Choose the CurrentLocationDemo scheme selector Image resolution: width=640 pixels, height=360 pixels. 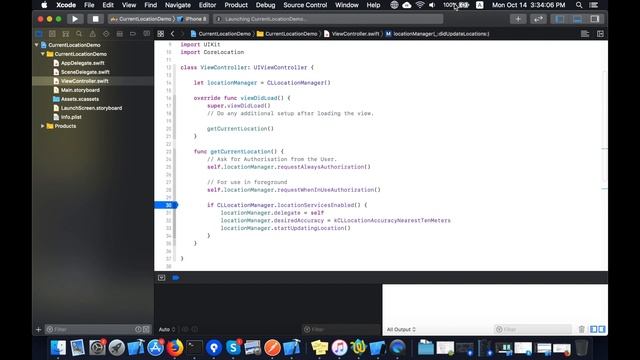tap(141, 19)
